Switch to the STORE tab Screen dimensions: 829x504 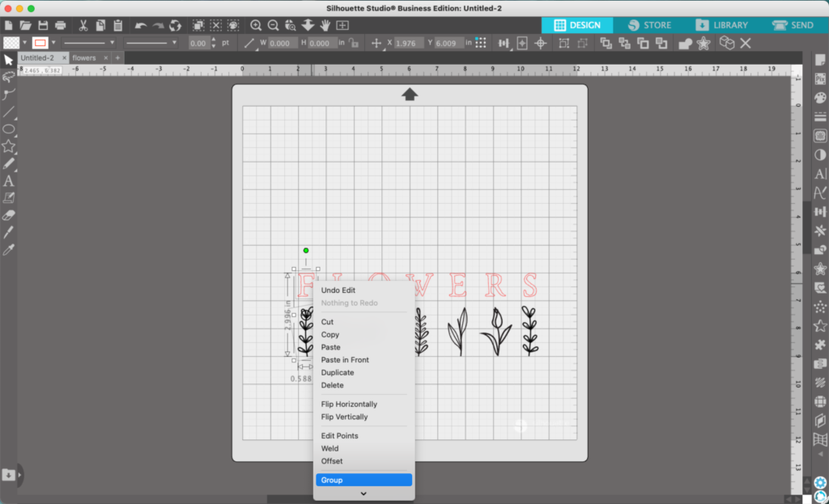point(650,25)
